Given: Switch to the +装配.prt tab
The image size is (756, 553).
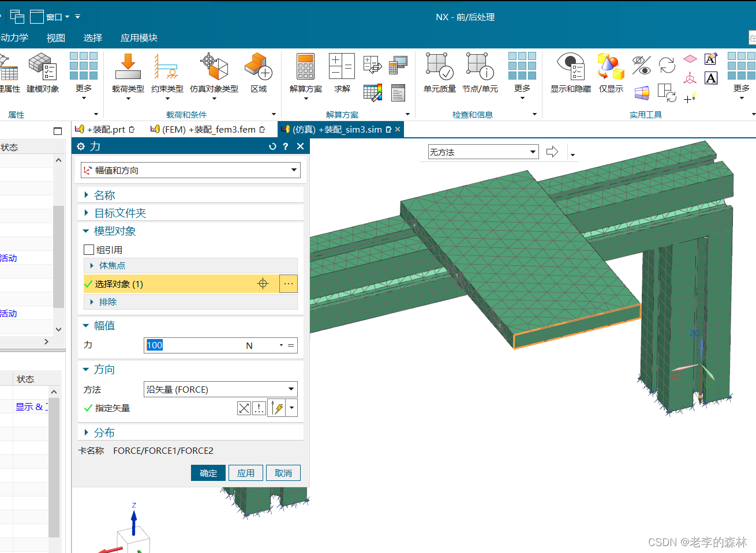Looking at the screenshot, I should (x=106, y=129).
